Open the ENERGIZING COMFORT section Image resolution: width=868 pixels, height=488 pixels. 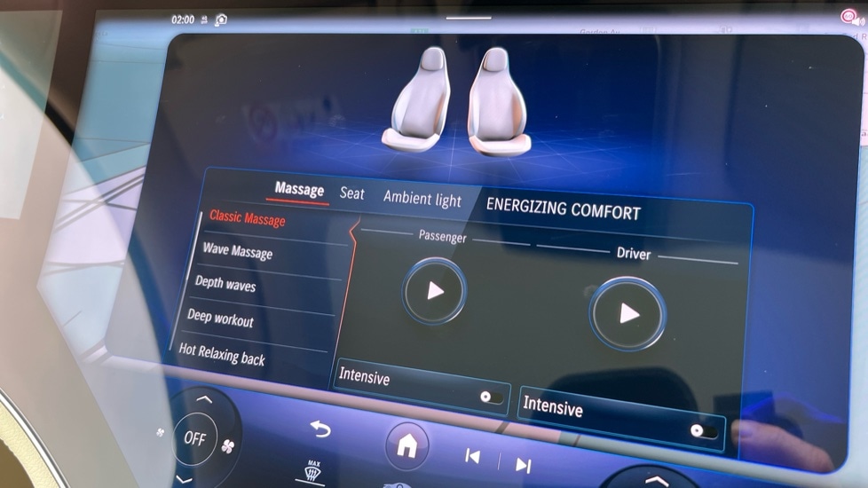tap(564, 209)
